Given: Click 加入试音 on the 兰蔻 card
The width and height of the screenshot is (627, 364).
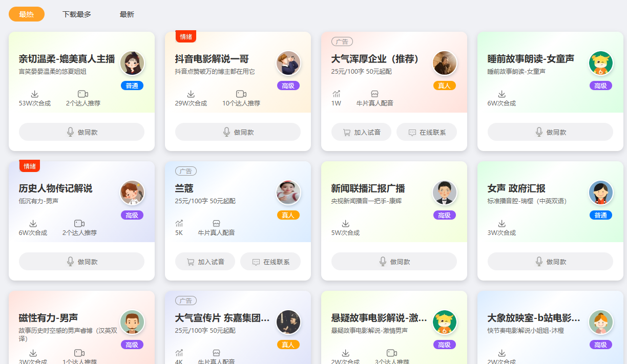Looking at the screenshot, I should pyautogui.click(x=205, y=261).
